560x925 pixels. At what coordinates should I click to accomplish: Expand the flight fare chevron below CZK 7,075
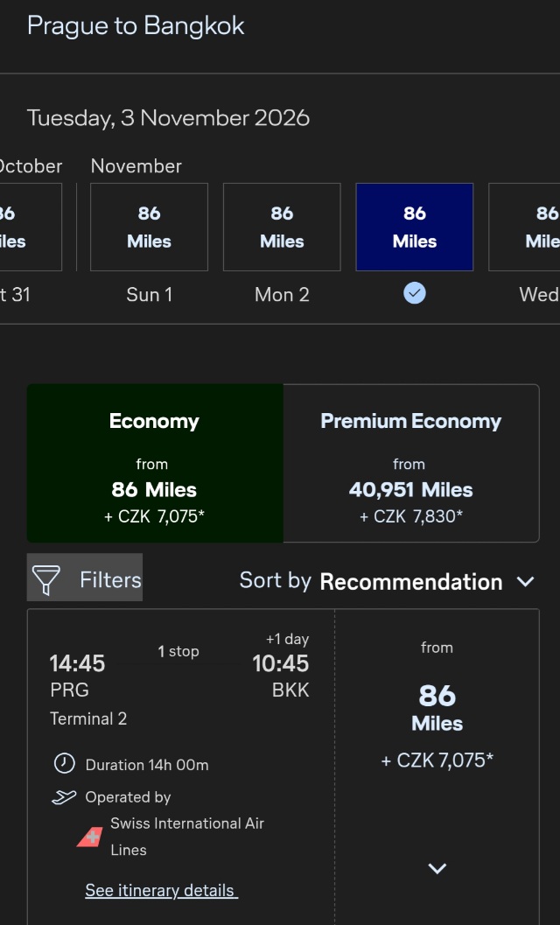pyautogui.click(x=437, y=868)
